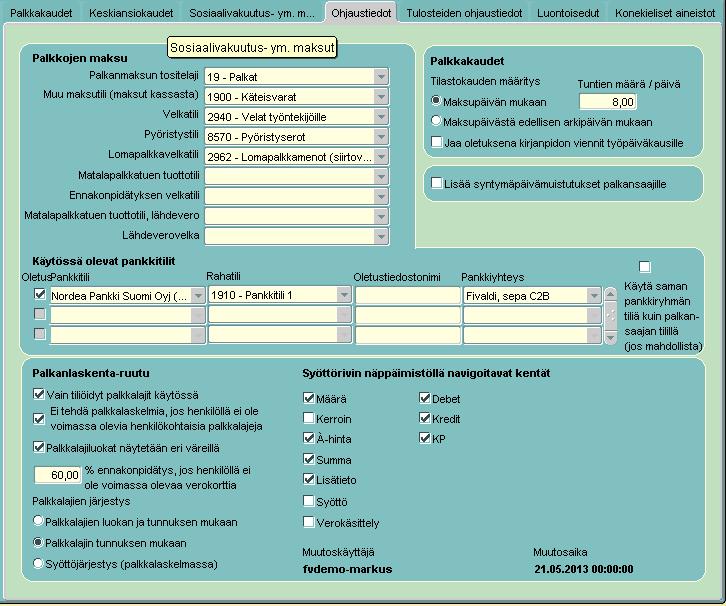
Task: Open the Palkanmaksun tositelaji dropdown
Action: 381,77
